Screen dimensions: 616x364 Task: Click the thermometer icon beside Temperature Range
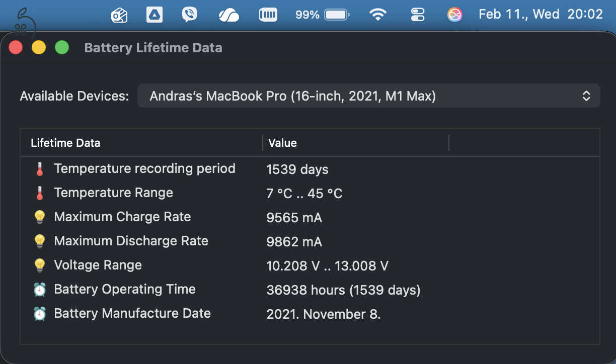tap(40, 193)
